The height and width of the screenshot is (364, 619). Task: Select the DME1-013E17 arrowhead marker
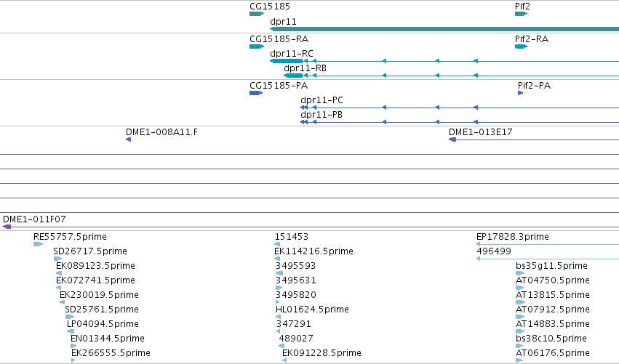click(453, 139)
